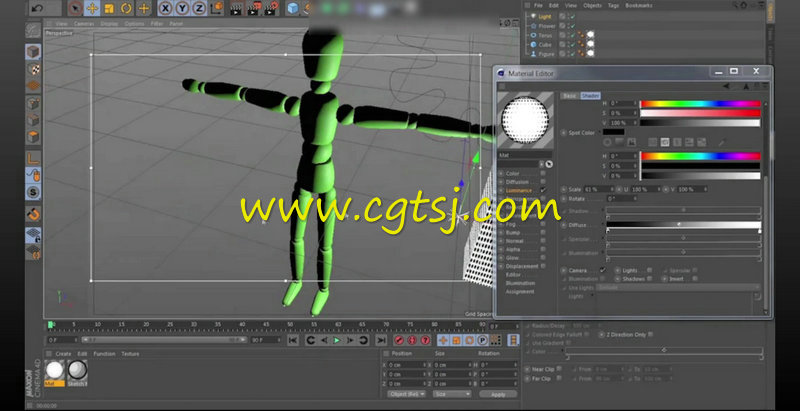The height and width of the screenshot is (411, 800).
Task: Click the Diffuse gradient bar
Action: (x=684, y=225)
